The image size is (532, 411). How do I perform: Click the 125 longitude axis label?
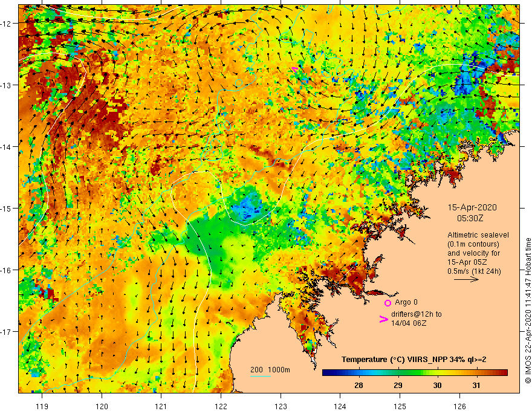[400, 406]
